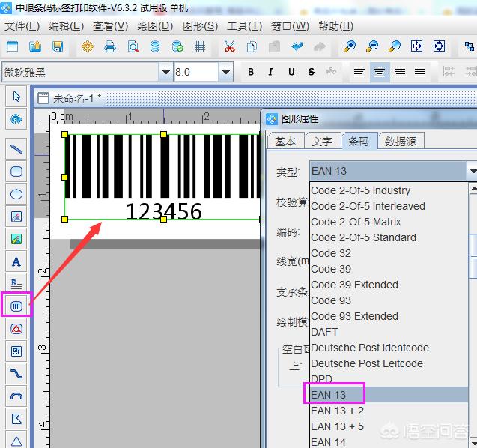Viewport: 477px width, 448px height.
Task: Toggle the grid display icon
Action: pos(200,46)
